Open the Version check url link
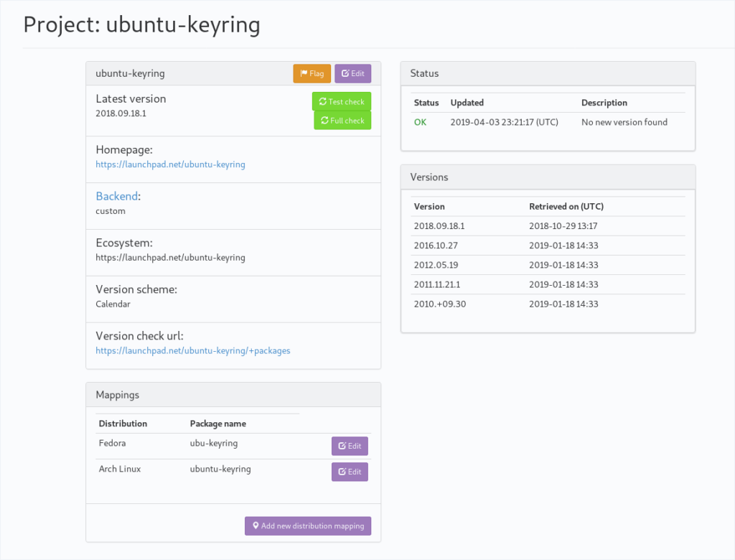 coord(192,350)
